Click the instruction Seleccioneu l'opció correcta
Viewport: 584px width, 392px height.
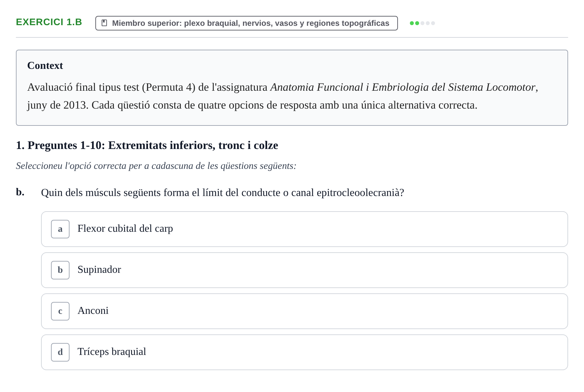pos(156,166)
